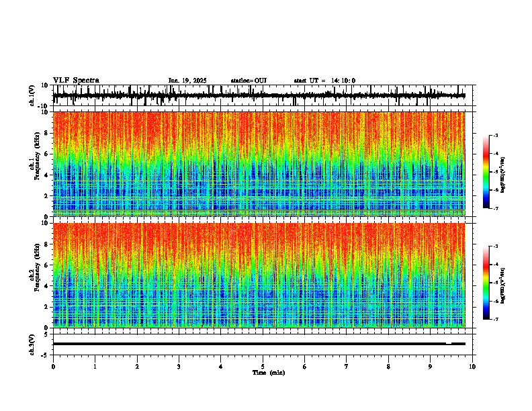This screenshot has width=532, height=411.
Task: Click the "5" tick of ch.3(V) panel
Action: (46, 334)
